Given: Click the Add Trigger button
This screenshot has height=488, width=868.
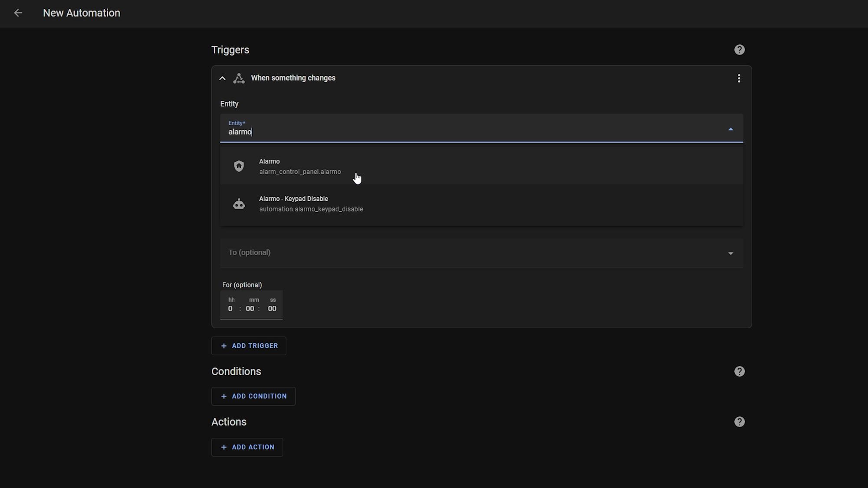Looking at the screenshot, I should tap(249, 346).
